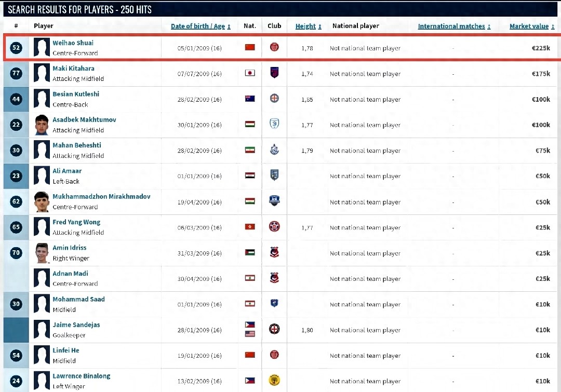561x392 pixels.
Task: Click Maki Kitahara's Japan flag icon
Action: pos(250,73)
